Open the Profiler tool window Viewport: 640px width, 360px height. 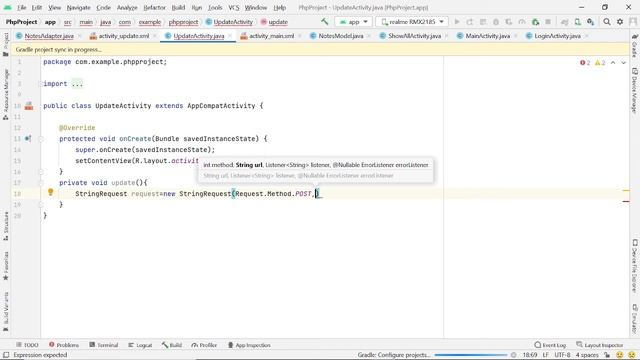point(204,345)
